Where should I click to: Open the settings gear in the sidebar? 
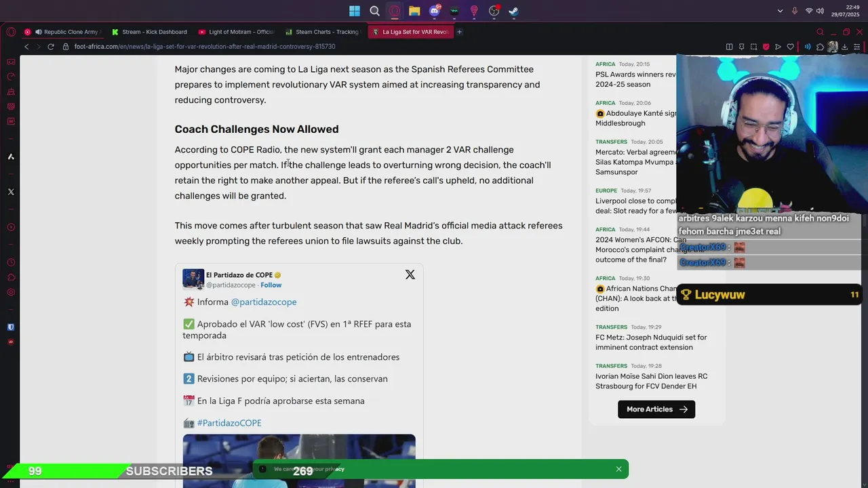point(11,292)
